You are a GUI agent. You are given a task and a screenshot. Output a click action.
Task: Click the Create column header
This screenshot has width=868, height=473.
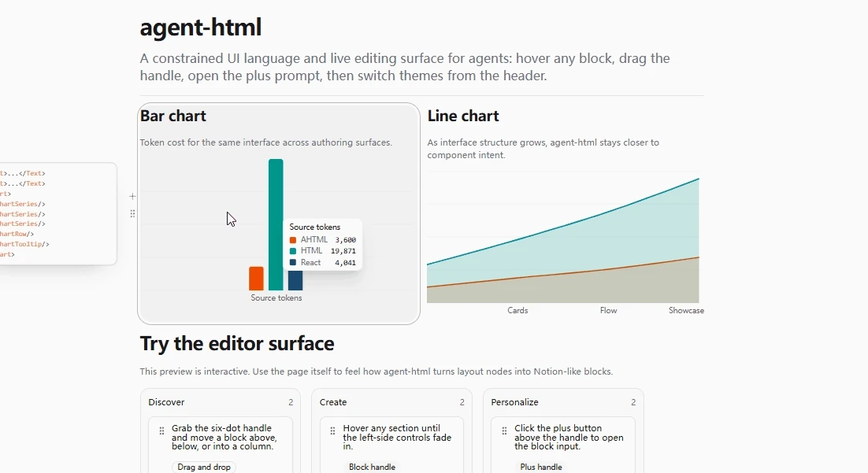pyautogui.click(x=332, y=402)
